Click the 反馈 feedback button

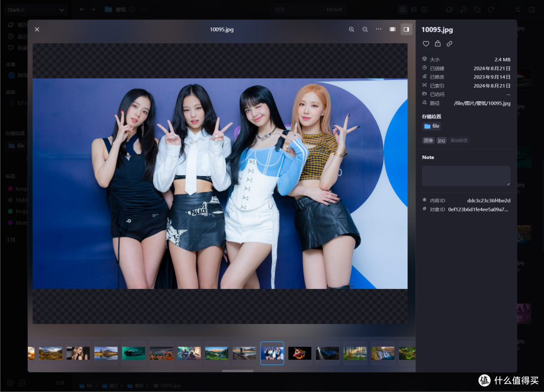pos(59,383)
